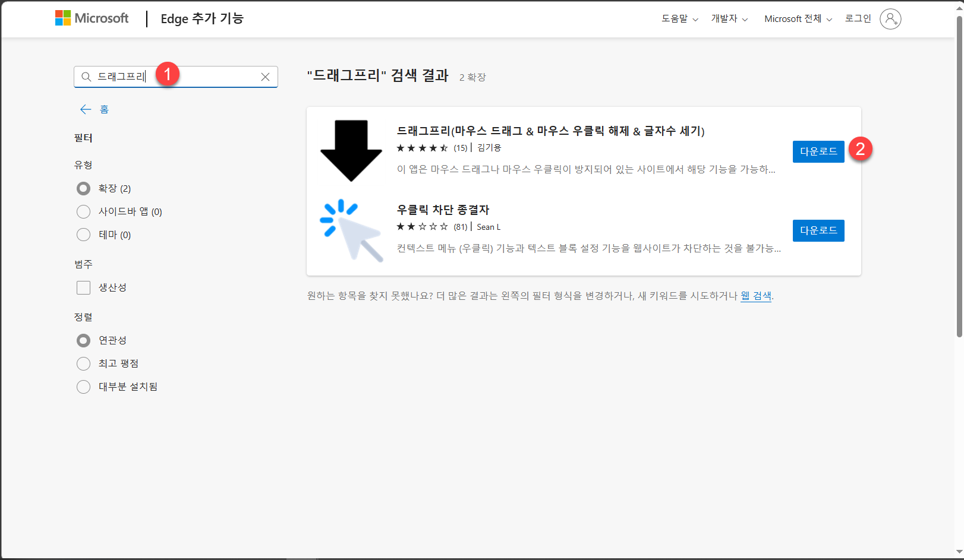The height and width of the screenshot is (560, 964).
Task: Download the 우클릭 차단 종결자 extension
Action: 818,230
